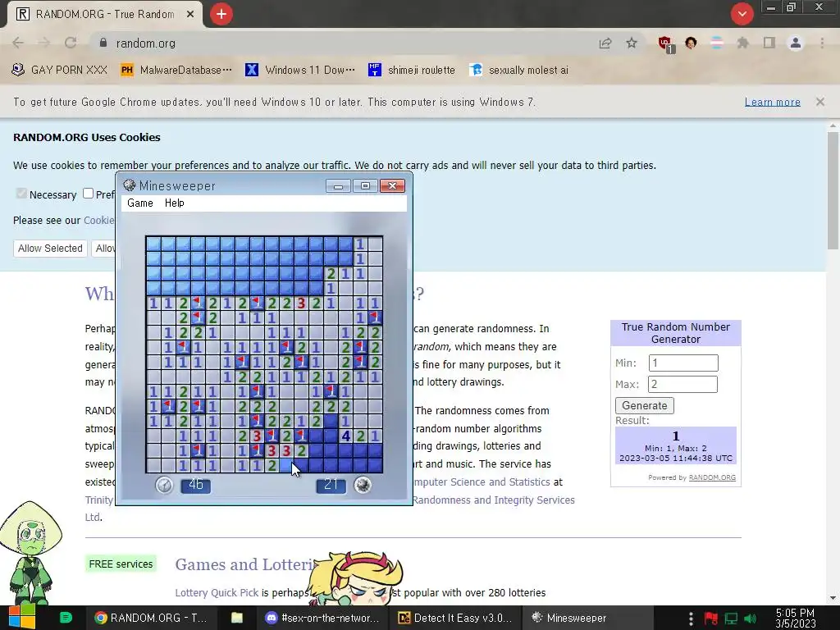Click the Result timestamp text 2023-03-05 11:44:38 UTC
840x630 pixels.
coord(676,458)
